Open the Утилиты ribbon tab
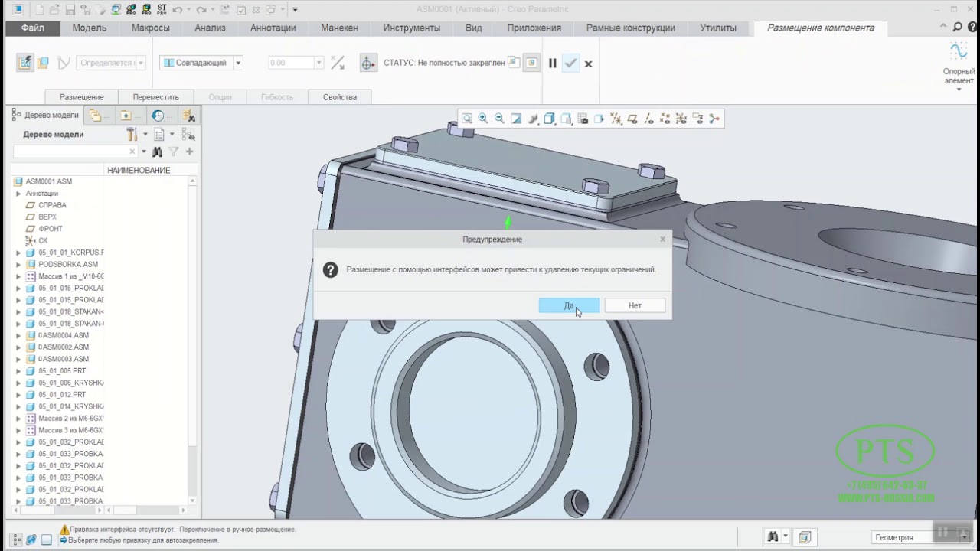The height and width of the screenshot is (551, 980). [x=718, y=28]
